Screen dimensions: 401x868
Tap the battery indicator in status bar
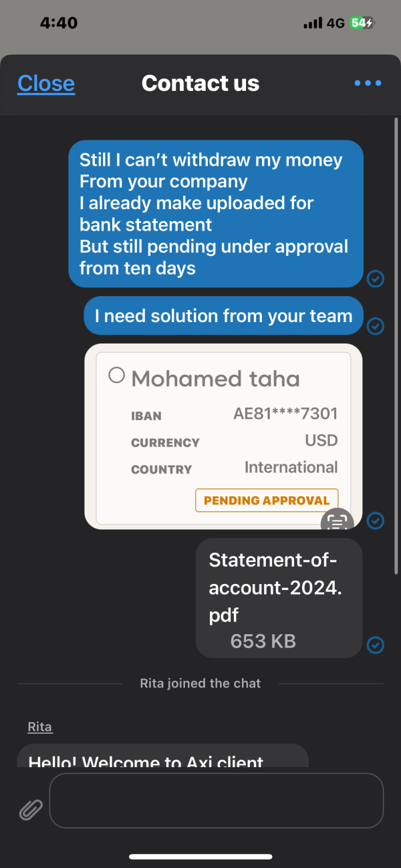(362, 23)
